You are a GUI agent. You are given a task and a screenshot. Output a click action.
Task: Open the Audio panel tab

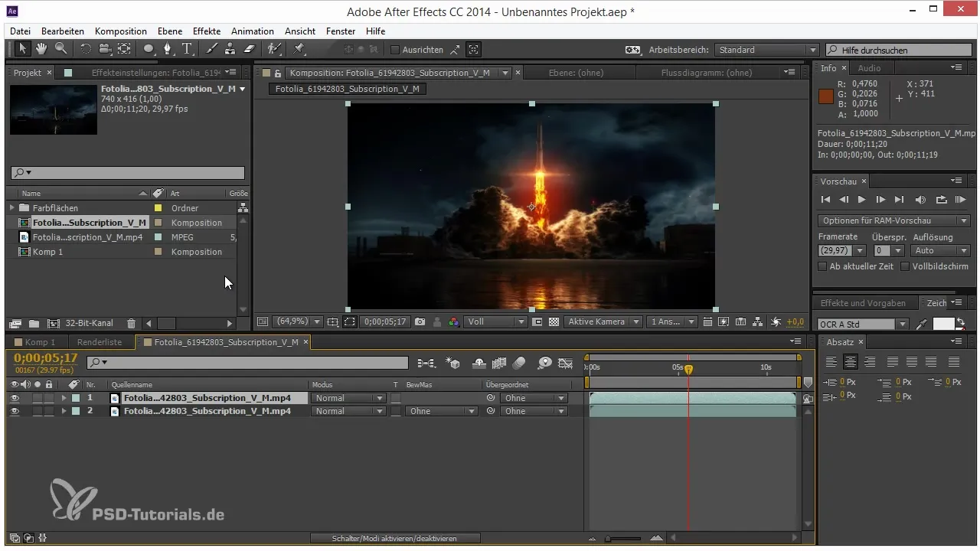[869, 68]
